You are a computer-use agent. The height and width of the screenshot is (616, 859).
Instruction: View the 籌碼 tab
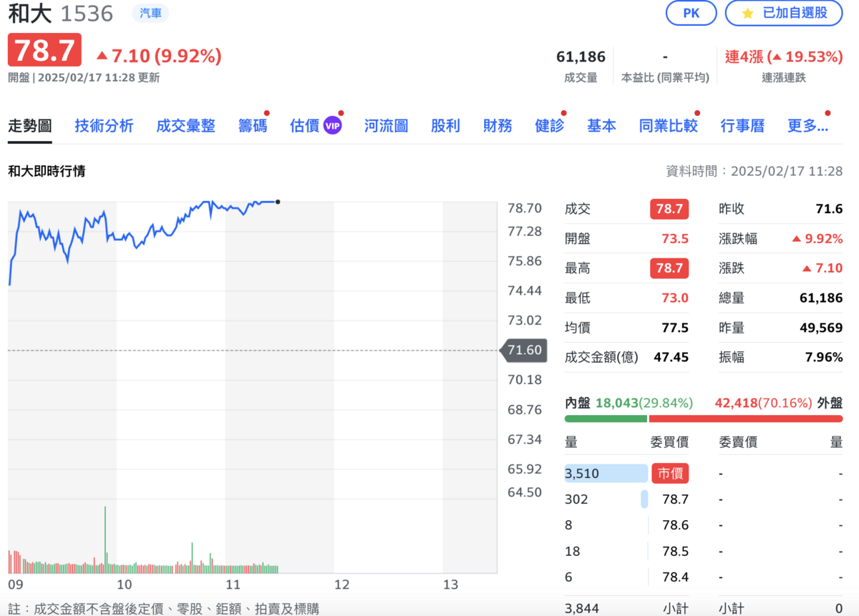(x=252, y=124)
